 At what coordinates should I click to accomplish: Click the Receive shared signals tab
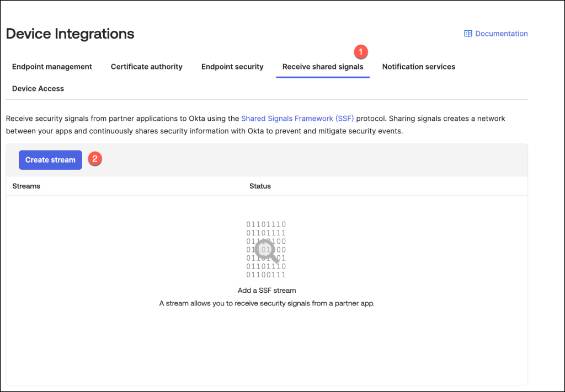323,67
